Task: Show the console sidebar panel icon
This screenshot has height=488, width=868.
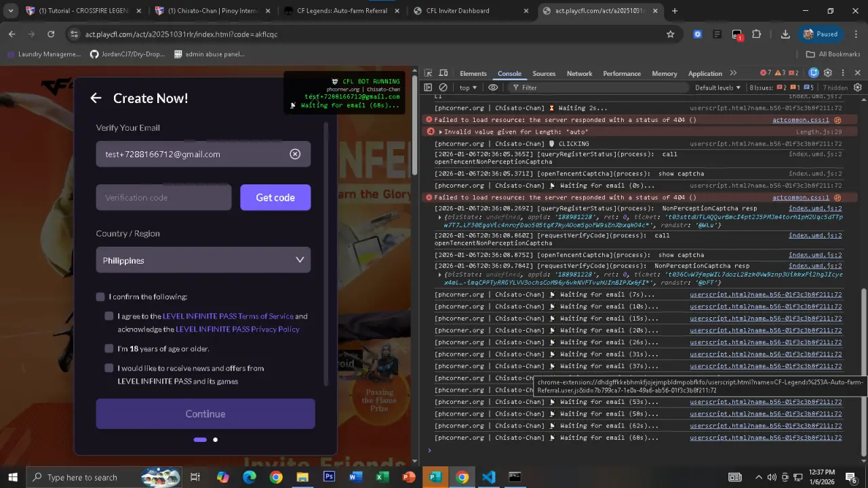Action: (428, 87)
